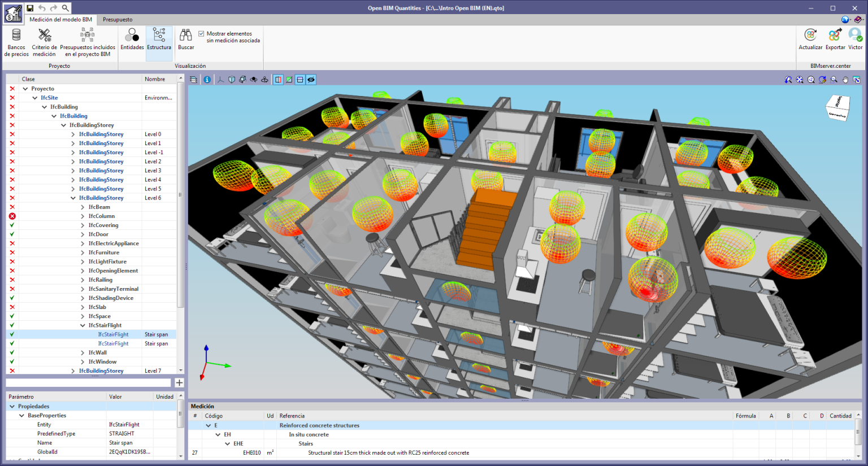Click the Victor user account button

click(855, 40)
